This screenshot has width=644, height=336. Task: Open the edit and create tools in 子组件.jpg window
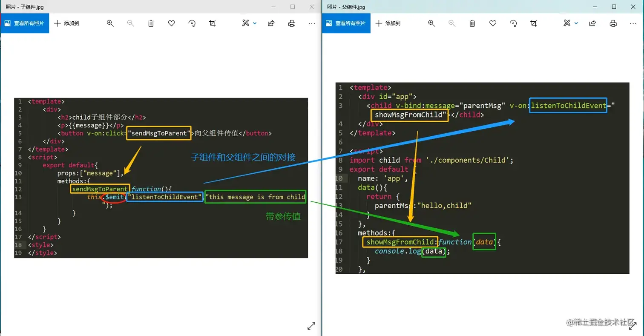tap(249, 23)
